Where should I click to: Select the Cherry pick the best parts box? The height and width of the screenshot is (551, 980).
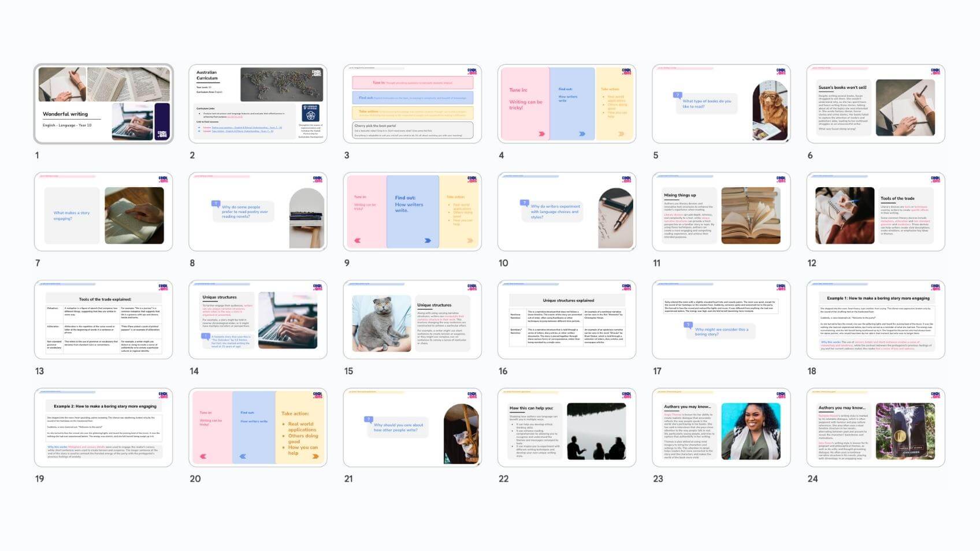click(x=413, y=129)
